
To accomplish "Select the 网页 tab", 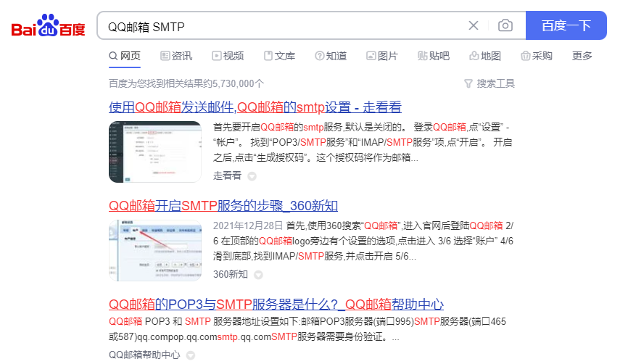I will point(125,56).
